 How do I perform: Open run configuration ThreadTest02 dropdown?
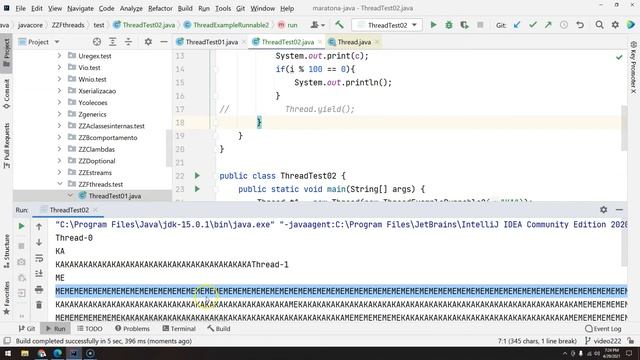click(x=387, y=25)
